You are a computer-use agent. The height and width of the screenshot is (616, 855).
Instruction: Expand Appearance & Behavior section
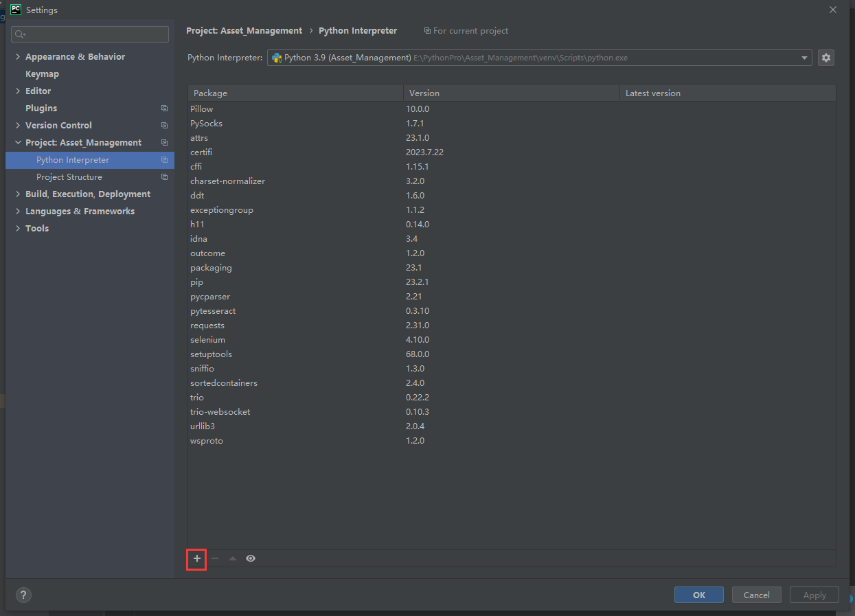pos(18,57)
